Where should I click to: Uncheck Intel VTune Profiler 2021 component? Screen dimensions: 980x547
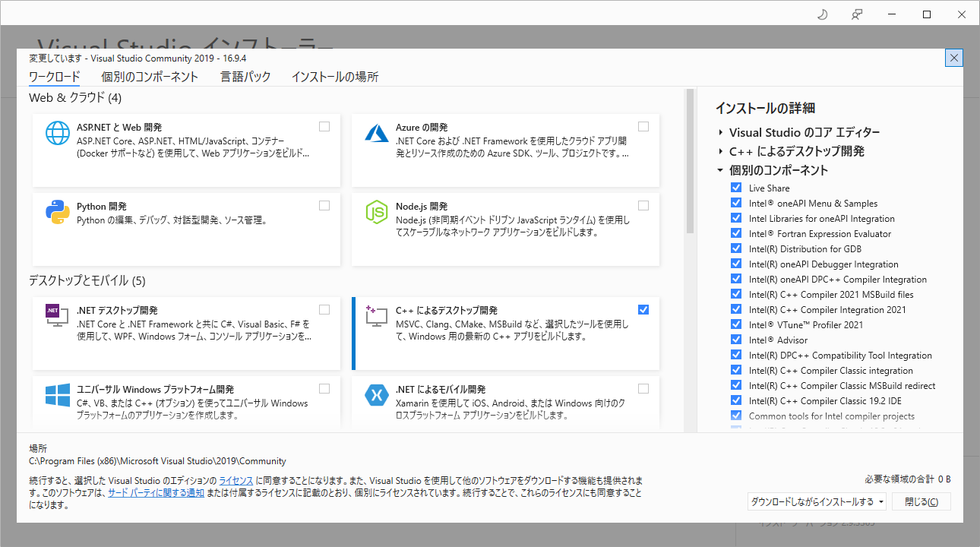(735, 324)
